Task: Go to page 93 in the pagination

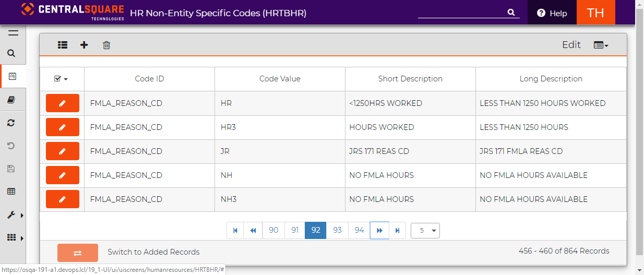Action: tap(338, 230)
